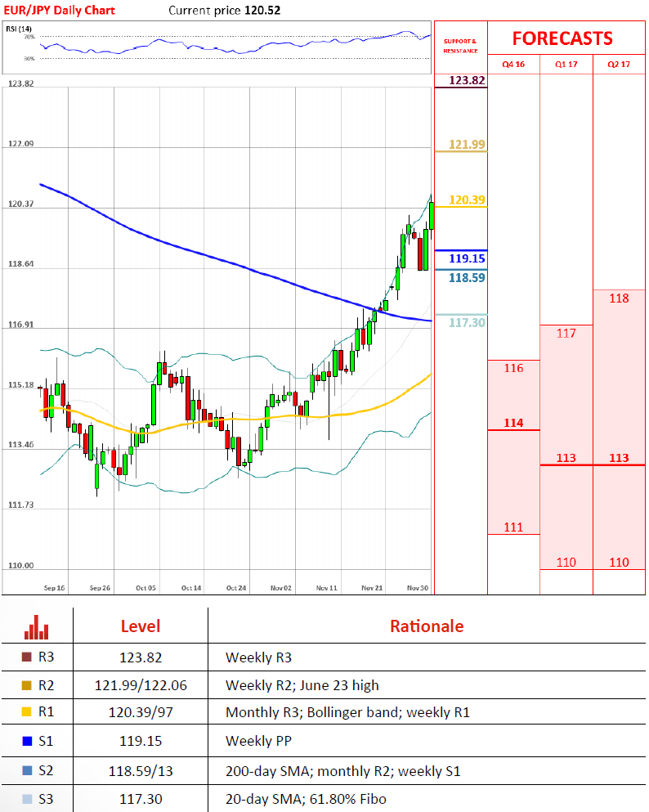Select the 'Q2 17' forecast column header
The image size is (649, 812).
(x=619, y=65)
